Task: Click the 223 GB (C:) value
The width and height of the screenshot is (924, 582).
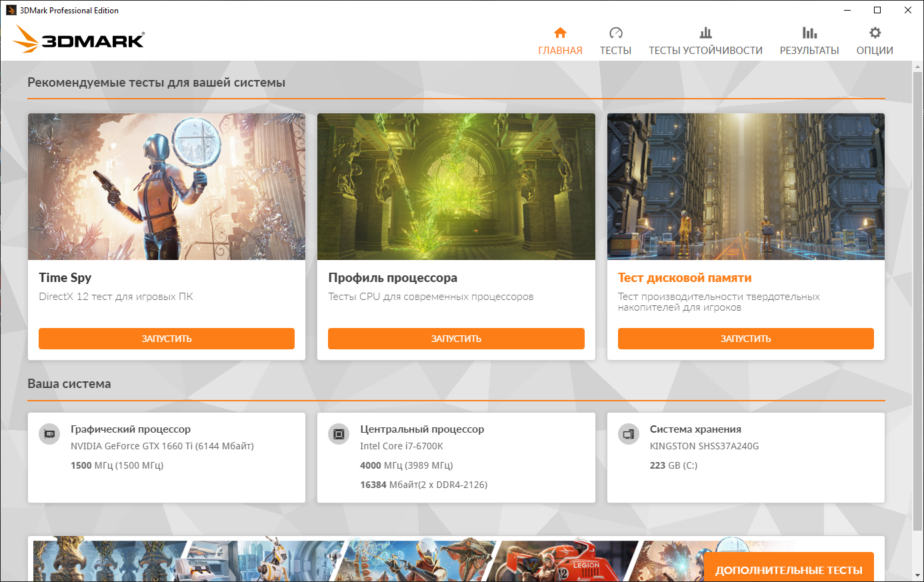Action: tap(673, 465)
